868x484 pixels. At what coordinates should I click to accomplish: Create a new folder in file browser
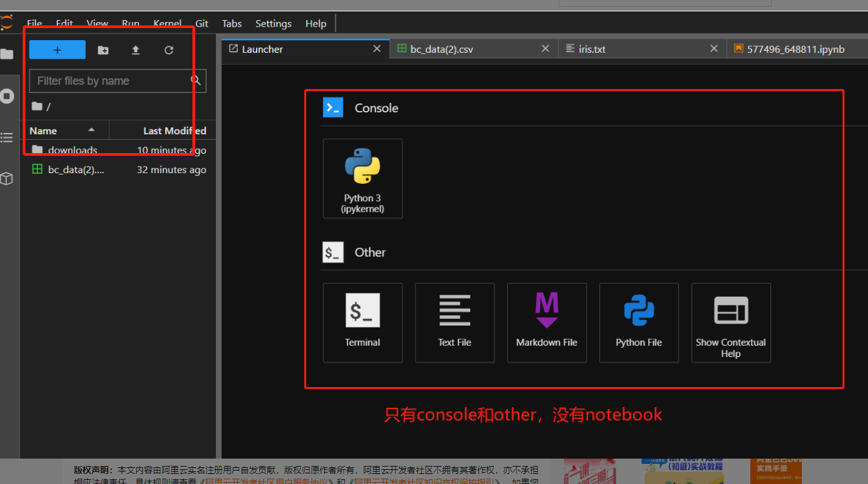(103, 50)
